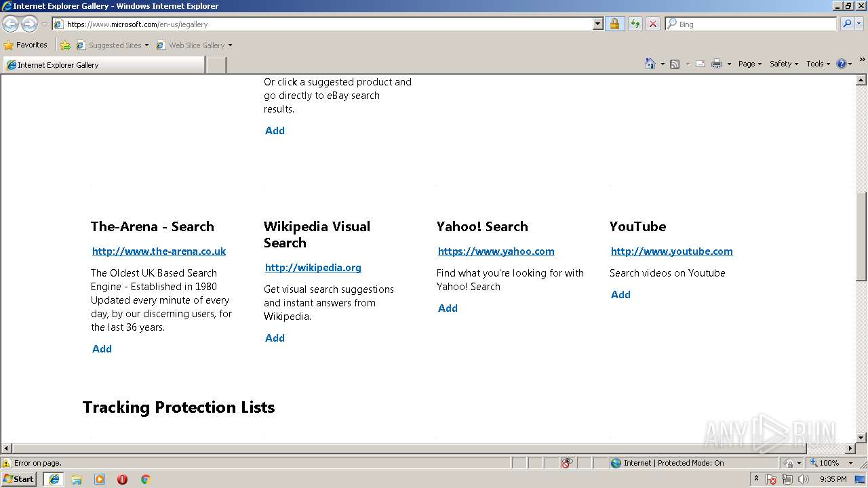
Task: Expand the toolbar overflow chevron
Action: coord(862,60)
